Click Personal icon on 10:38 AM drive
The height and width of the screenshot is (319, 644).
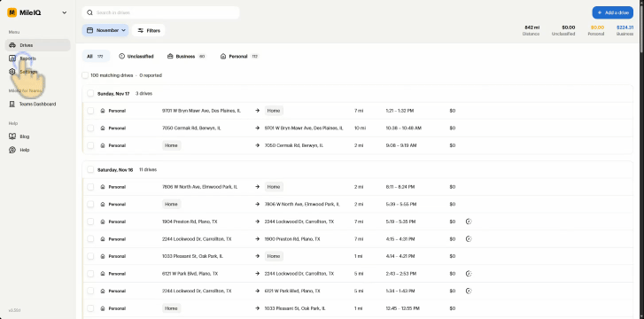103,128
